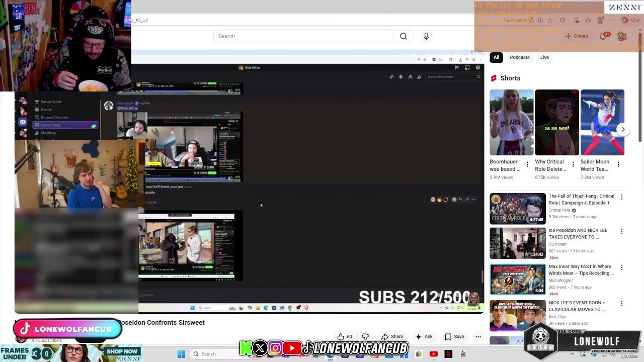This screenshot has width=644, height=362.
Task: Dislike the video with thumbs down
Action: [365, 337]
